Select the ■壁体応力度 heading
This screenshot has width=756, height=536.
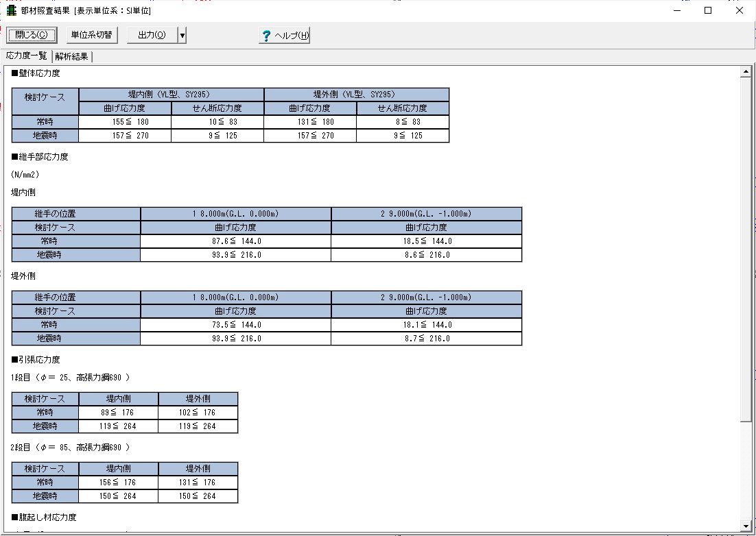[36, 73]
